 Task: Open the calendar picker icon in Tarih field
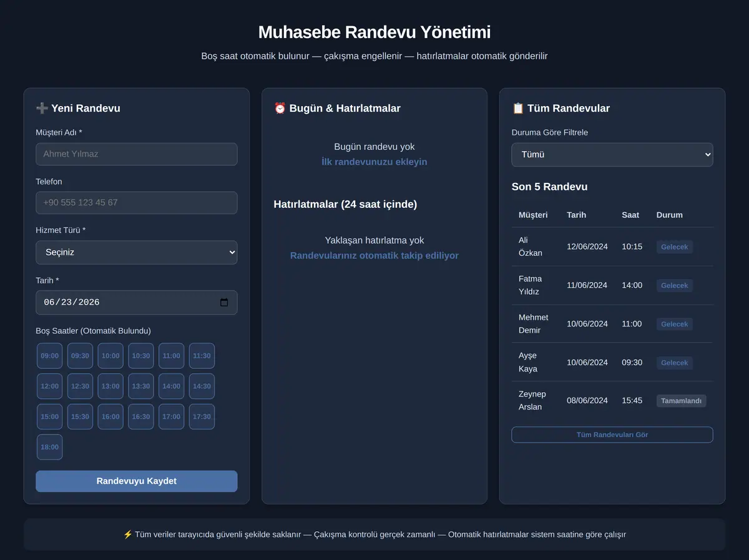224,302
